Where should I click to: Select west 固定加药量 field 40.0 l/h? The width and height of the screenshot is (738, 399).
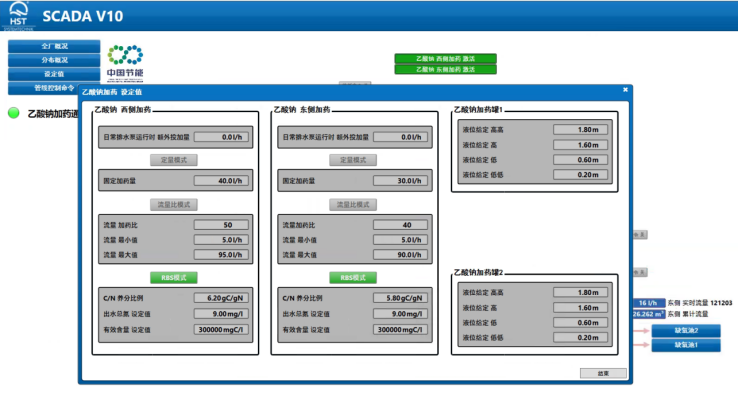[221, 181]
